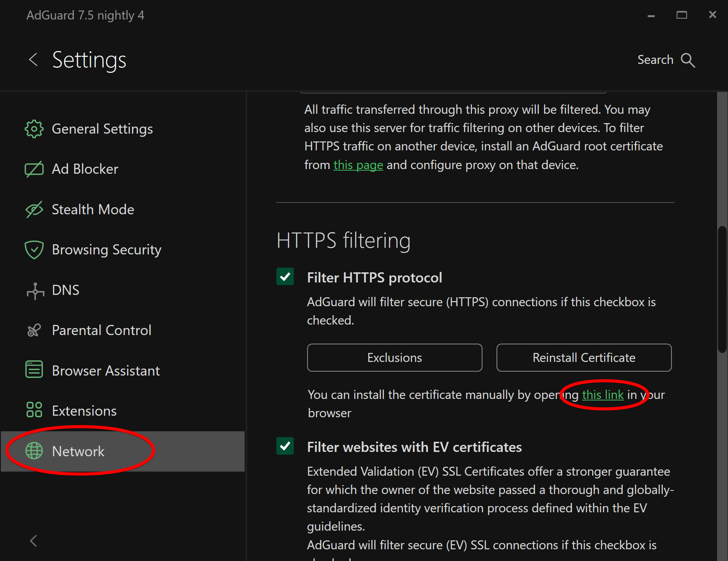Click the Parental Control icon
This screenshot has height=561, width=728.
34,330
